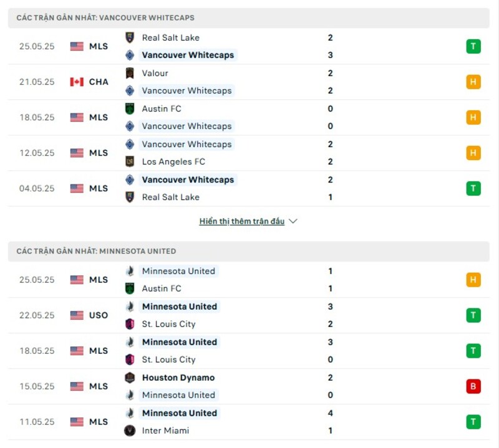
Task: Expand more matches with the chevron arrow
Action: 293,221
